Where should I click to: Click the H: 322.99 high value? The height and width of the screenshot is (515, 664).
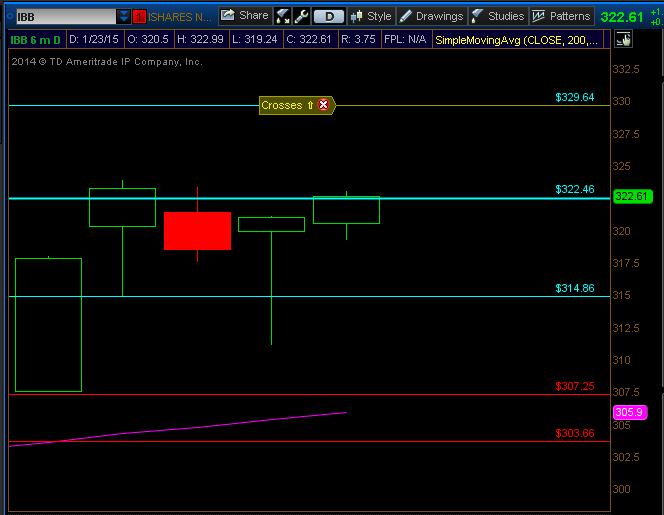pos(200,39)
